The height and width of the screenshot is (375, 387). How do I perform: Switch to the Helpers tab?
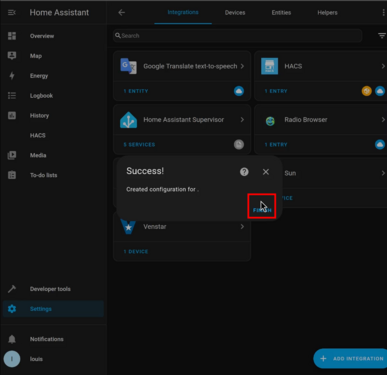pos(327,13)
